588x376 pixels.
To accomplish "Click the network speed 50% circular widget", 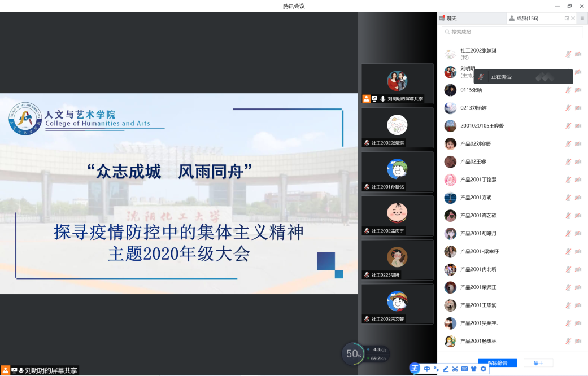I will pos(354,354).
